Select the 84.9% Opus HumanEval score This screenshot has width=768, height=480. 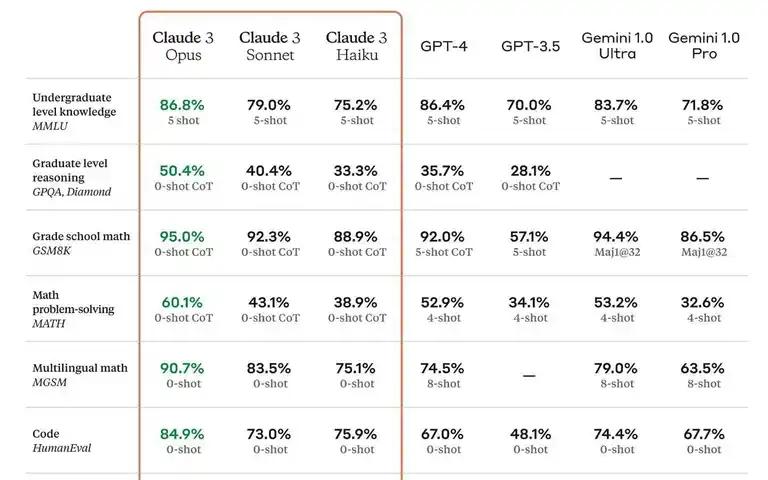tap(182, 434)
